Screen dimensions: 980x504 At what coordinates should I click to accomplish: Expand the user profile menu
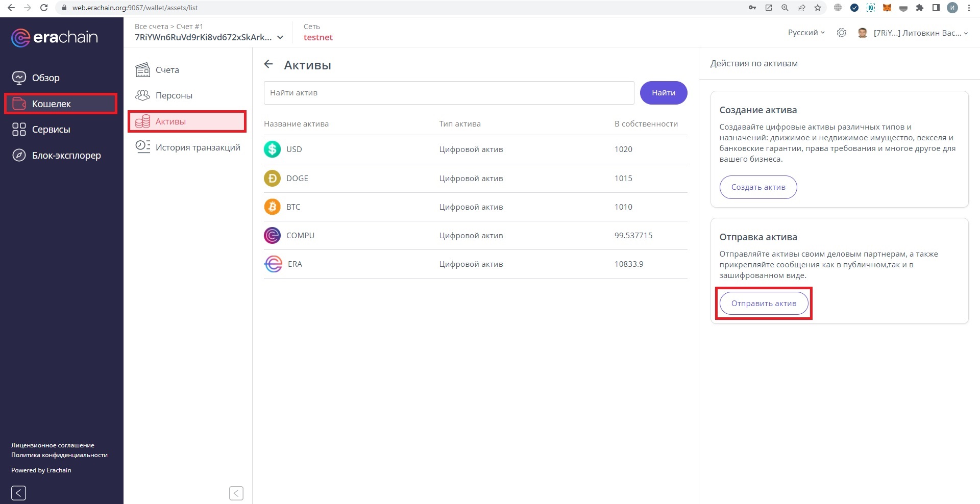tap(920, 33)
